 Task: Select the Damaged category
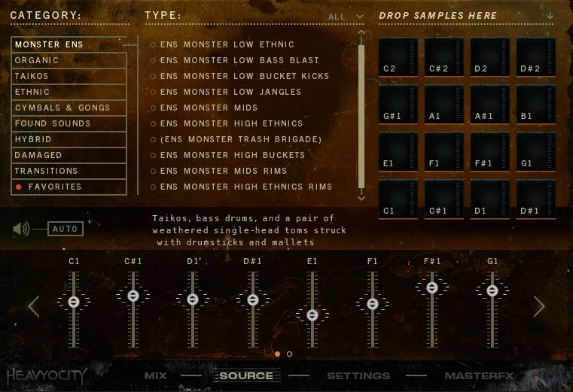(69, 155)
